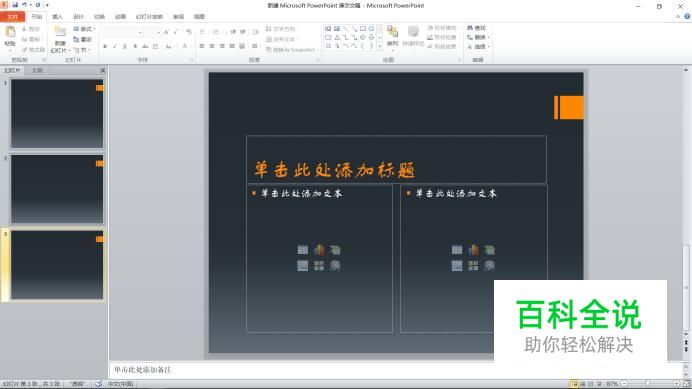Open the Select (选择) dropdown
Image resolution: width=692 pixels, height=389 pixels.
pyautogui.click(x=479, y=46)
